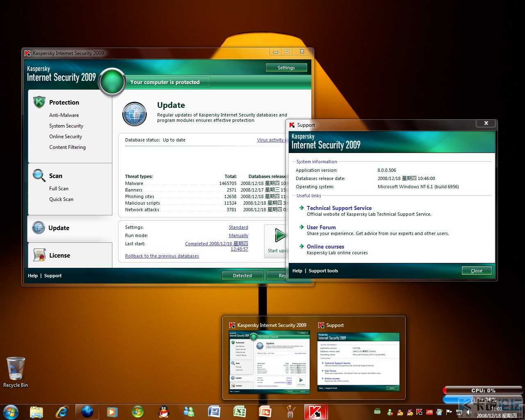Select Content Filtering under Protection
This screenshot has height=420, width=525.
pyautogui.click(x=67, y=147)
